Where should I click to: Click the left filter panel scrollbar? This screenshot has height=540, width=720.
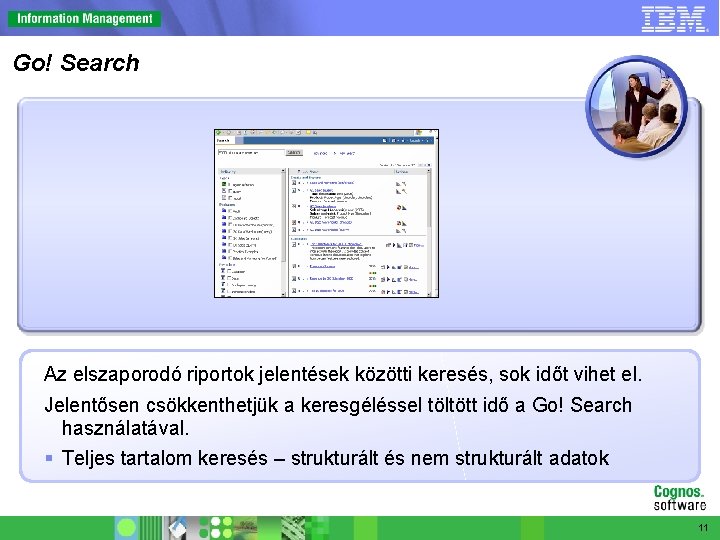click(x=283, y=233)
